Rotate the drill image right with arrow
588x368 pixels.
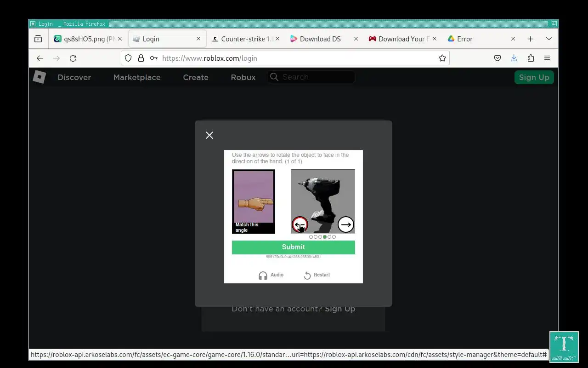(x=345, y=224)
